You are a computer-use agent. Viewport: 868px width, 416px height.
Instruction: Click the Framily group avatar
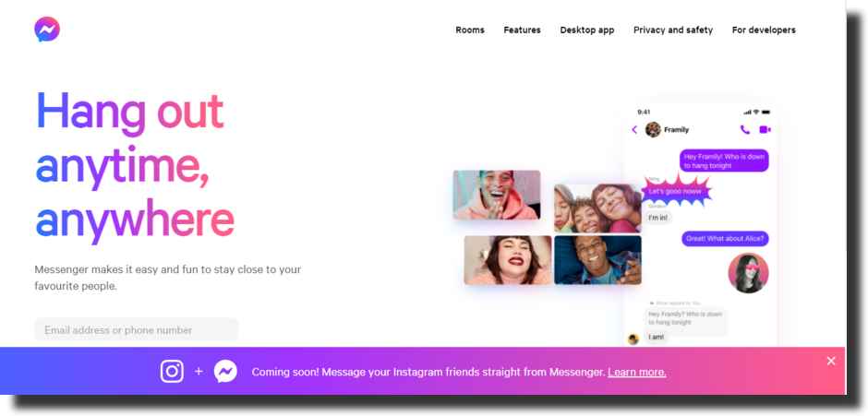(653, 129)
